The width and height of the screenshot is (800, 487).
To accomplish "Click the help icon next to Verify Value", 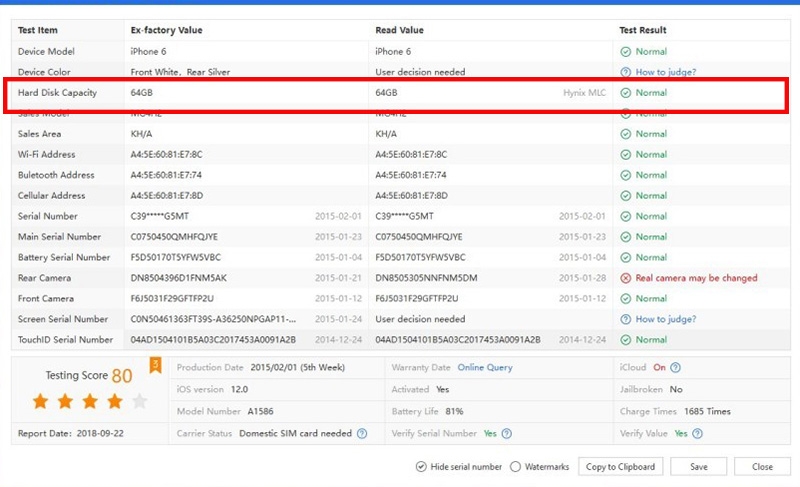I will [697, 433].
